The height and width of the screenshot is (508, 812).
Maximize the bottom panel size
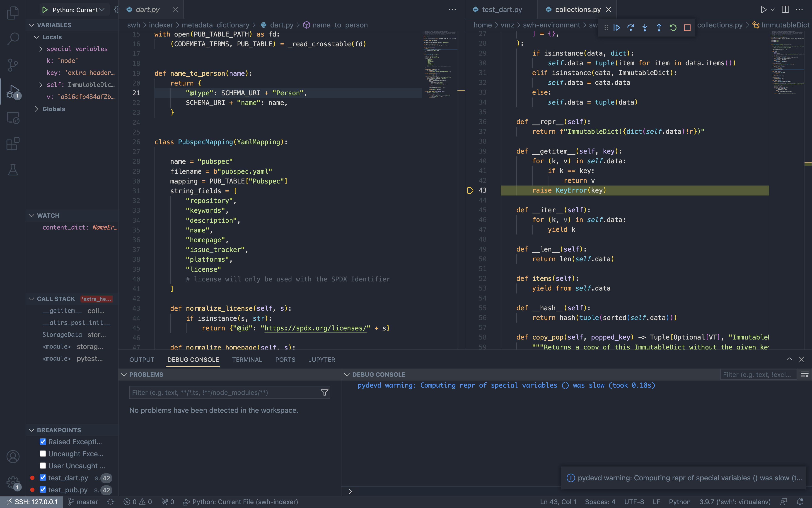[790, 359]
